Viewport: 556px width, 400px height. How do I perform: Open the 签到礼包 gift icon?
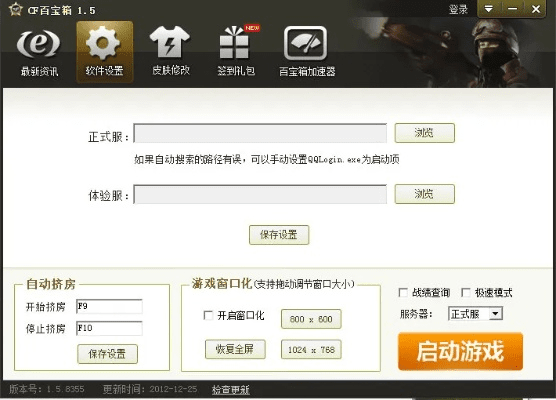[236, 51]
